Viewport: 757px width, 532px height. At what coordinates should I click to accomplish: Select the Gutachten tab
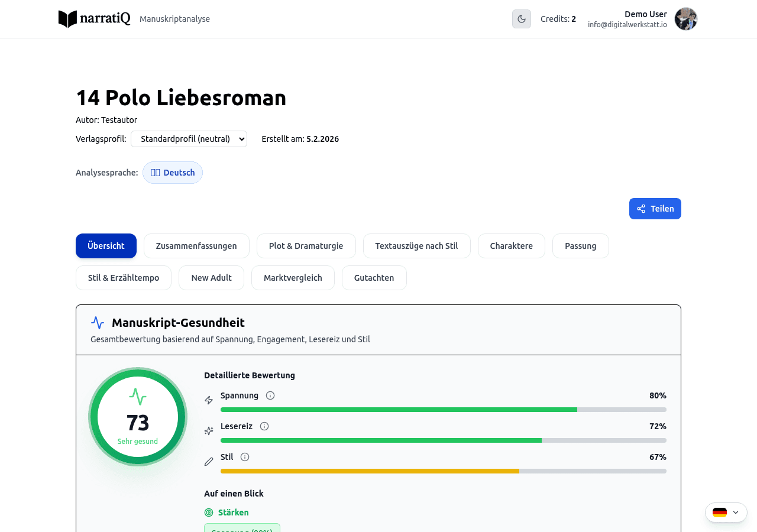[x=374, y=278]
